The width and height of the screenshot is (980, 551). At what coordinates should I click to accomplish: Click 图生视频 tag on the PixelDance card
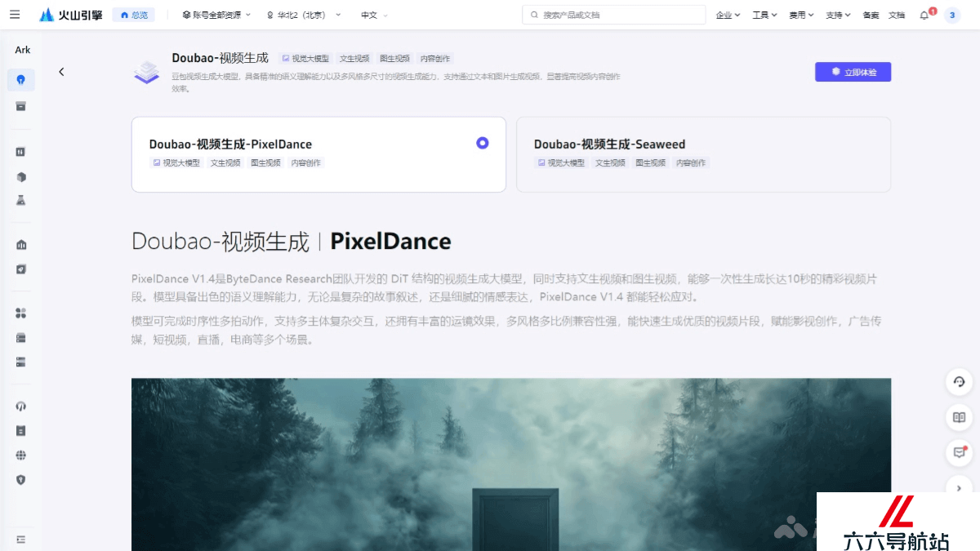point(265,163)
